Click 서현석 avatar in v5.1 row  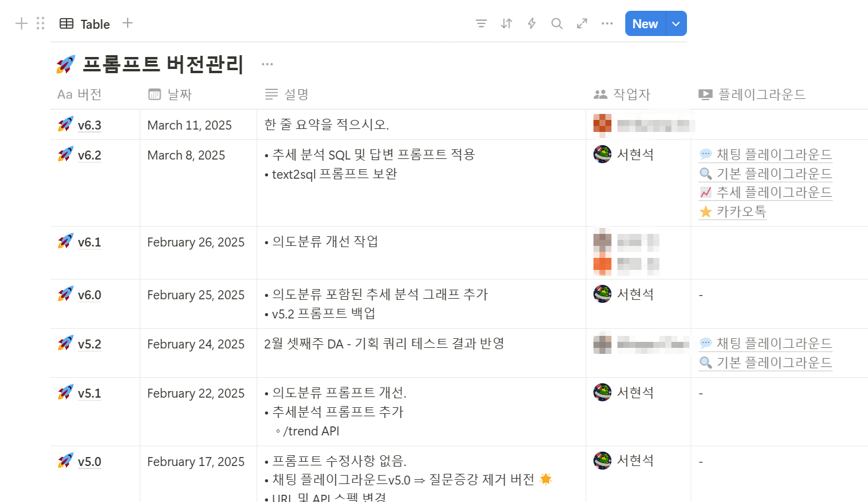(602, 392)
